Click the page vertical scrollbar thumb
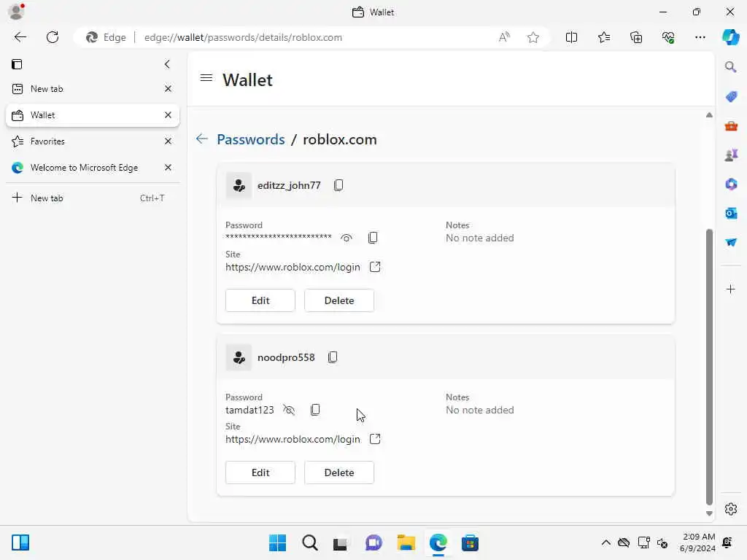Image resolution: width=747 pixels, height=560 pixels. (x=709, y=367)
